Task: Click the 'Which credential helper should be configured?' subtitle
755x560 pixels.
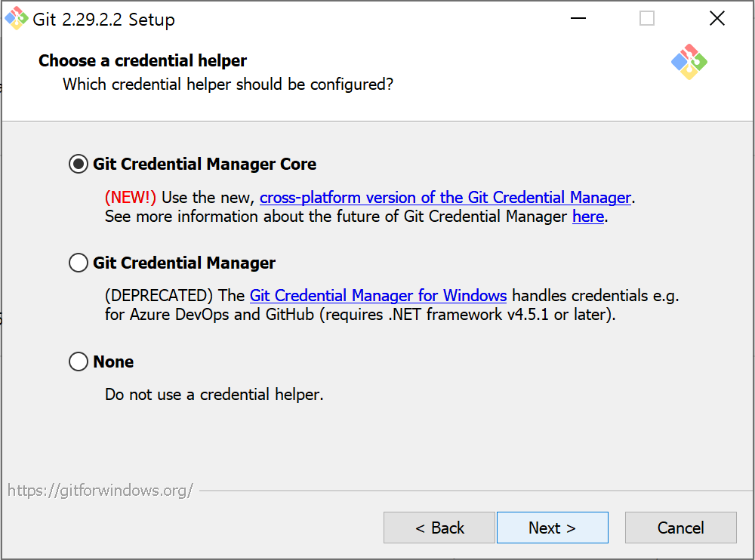Action: pyautogui.click(x=228, y=85)
